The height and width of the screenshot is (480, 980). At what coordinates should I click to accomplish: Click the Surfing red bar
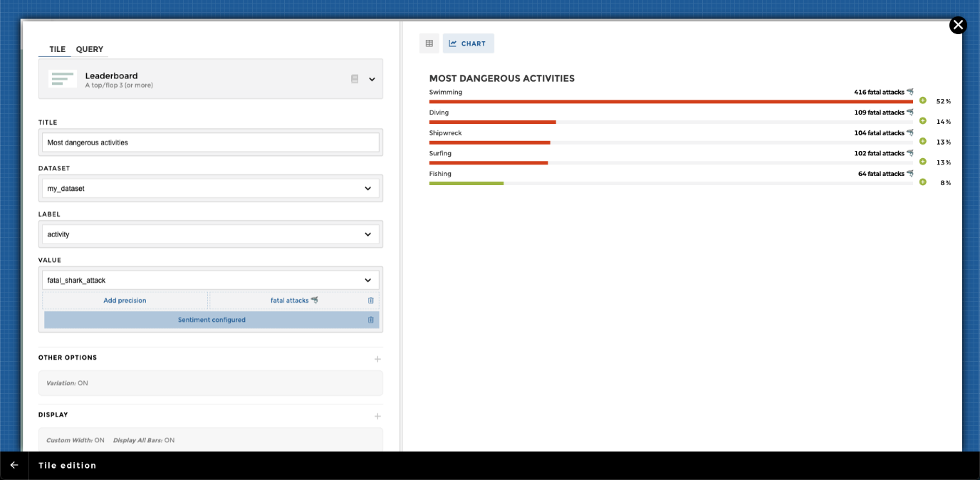click(489, 163)
